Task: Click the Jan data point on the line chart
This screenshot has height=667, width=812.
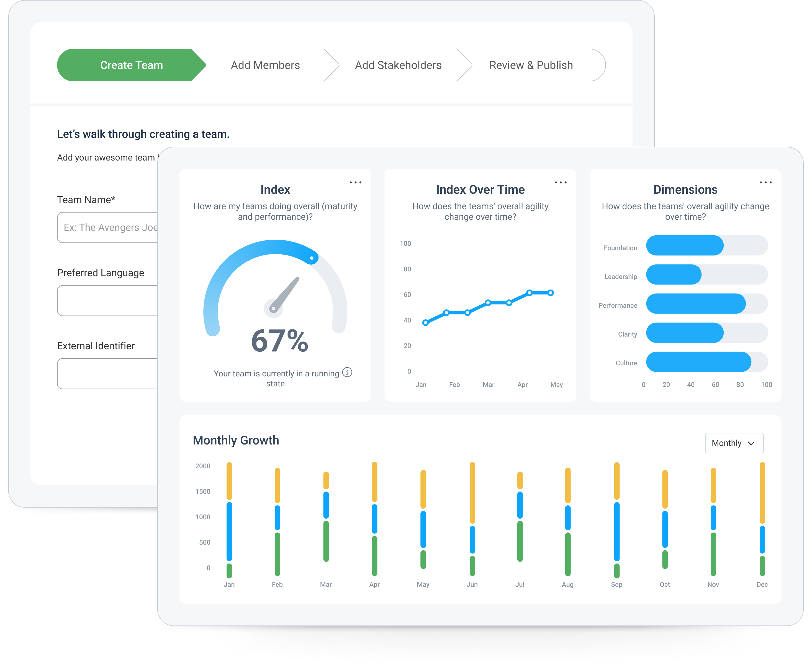Action: (x=425, y=323)
